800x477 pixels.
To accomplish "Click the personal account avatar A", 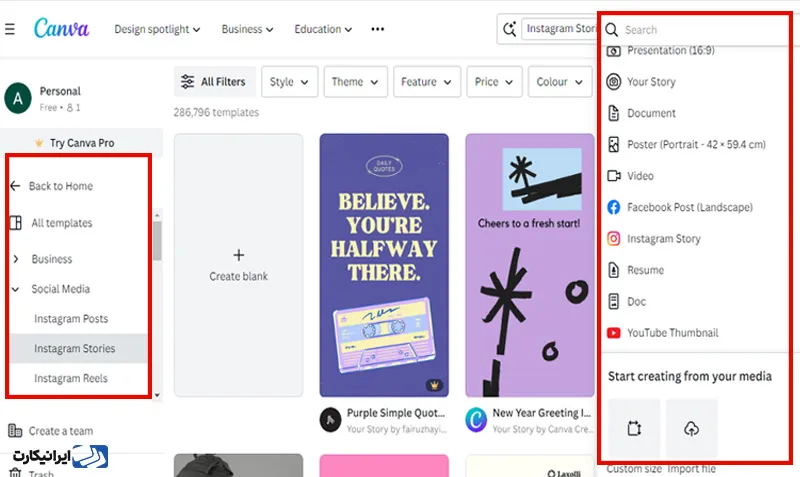I will click(x=18, y=98).
